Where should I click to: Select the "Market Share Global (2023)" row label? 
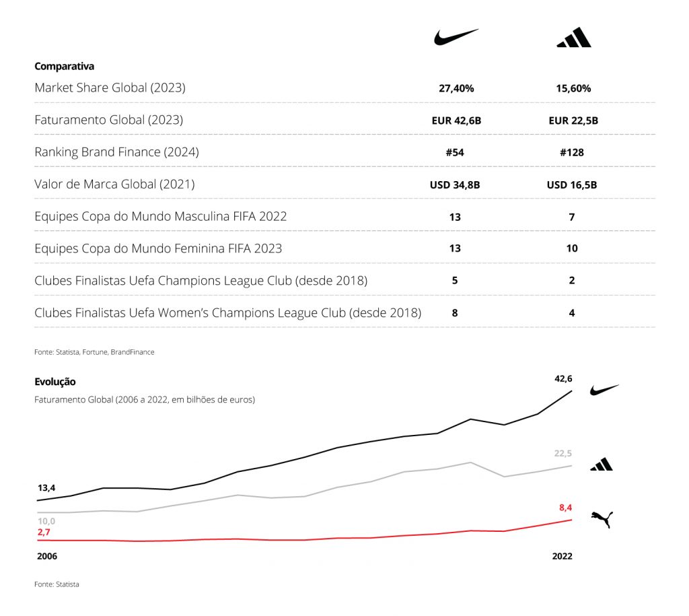click(x=110, y=88)
